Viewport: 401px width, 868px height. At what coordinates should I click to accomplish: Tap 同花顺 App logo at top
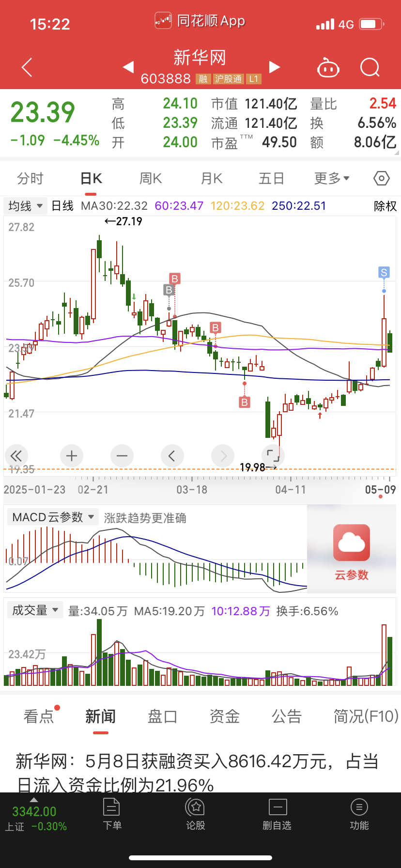(200, 21)
